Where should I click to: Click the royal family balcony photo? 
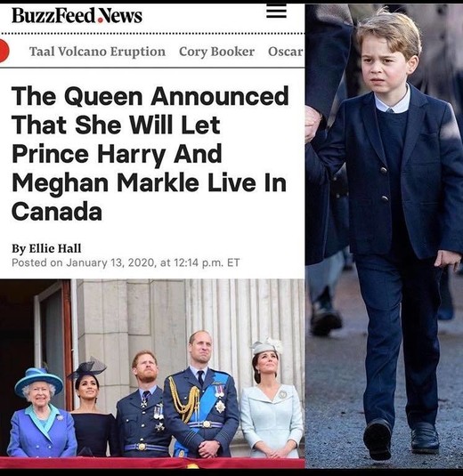(x=152, y=374)
